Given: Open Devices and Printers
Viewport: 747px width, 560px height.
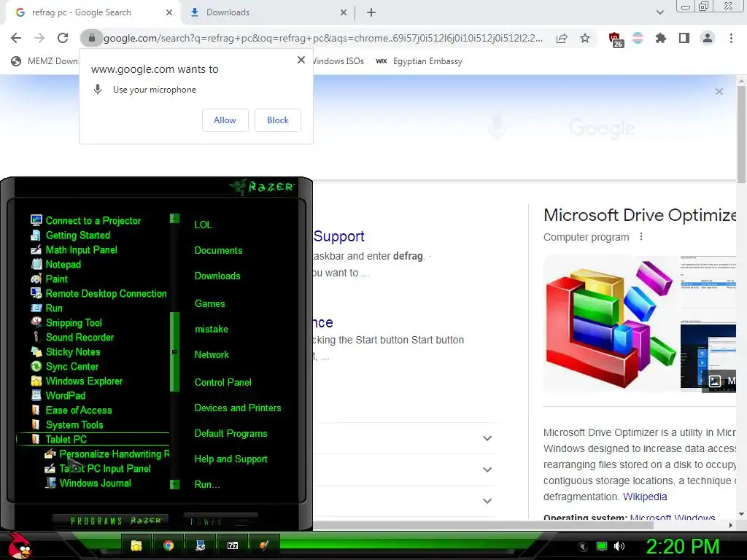Looking at the screenshot, I should (237, 408).
